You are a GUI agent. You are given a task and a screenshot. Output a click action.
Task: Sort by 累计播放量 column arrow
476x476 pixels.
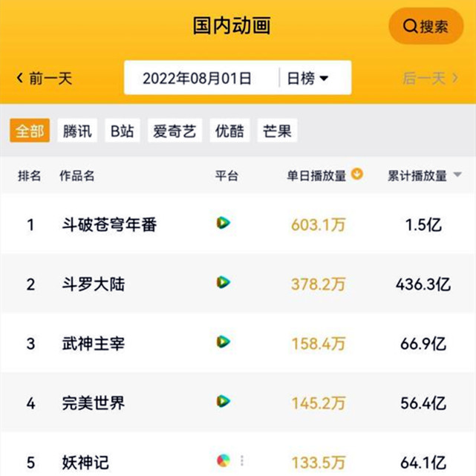pos(457,175)
